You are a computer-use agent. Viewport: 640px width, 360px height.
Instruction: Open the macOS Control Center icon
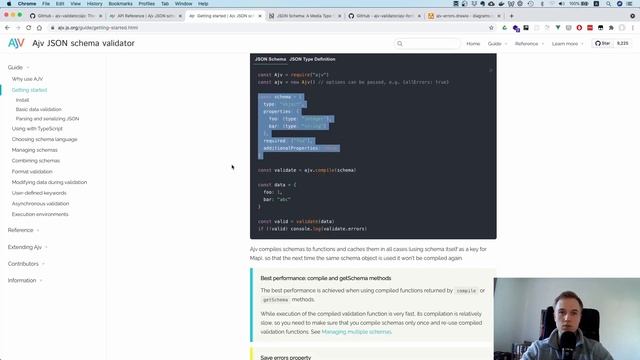pos(629,4)
